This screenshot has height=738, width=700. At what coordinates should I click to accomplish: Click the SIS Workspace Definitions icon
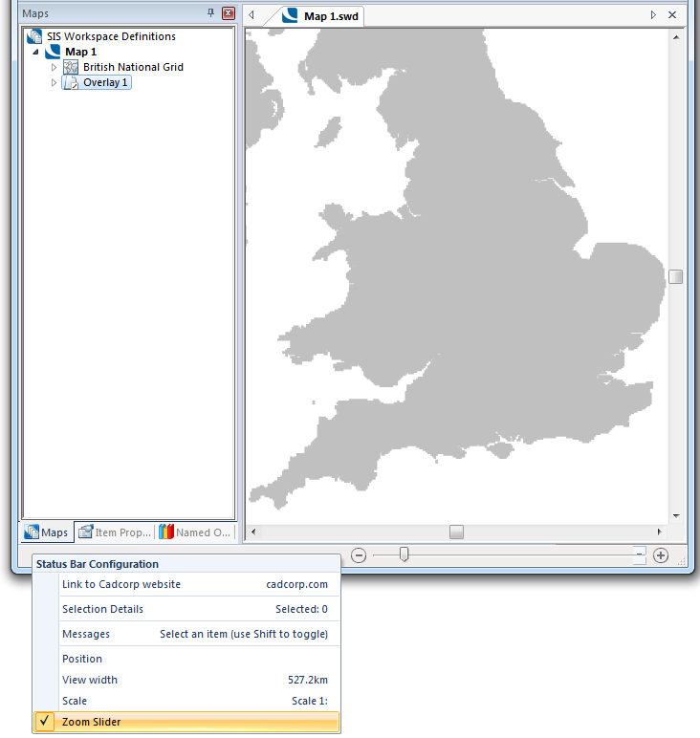(33, 36)
